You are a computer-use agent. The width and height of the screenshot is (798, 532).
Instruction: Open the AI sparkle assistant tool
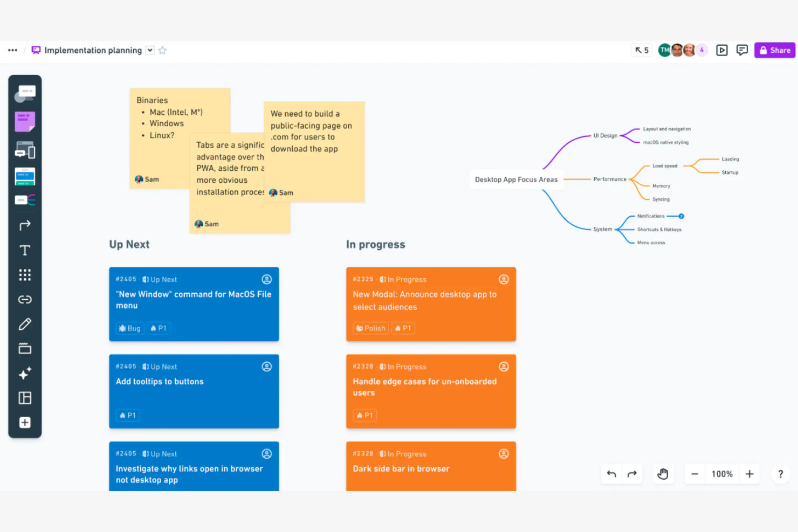tap(25, 373)
